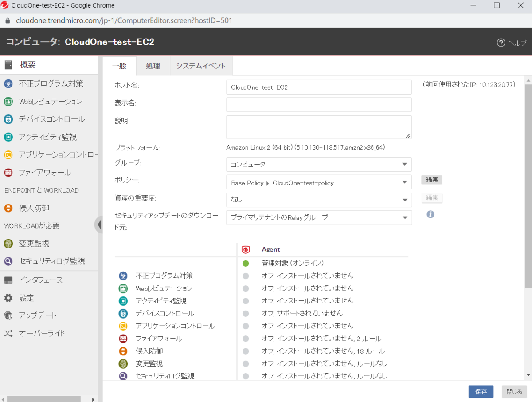Select 侵入防御 sidebar icon
The image size is (532, 402).
click(8, 208)
